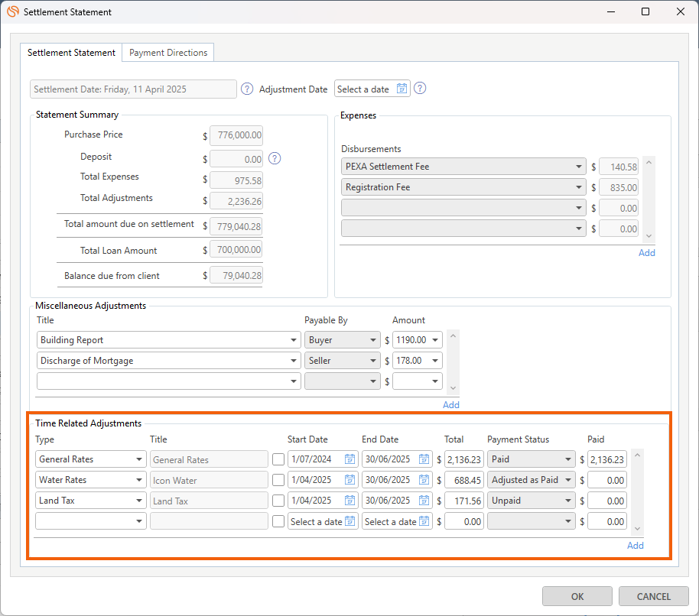The image size is (699, 616).
Task: Select the Settlement Statement tab
Action: tap(71, 53)
